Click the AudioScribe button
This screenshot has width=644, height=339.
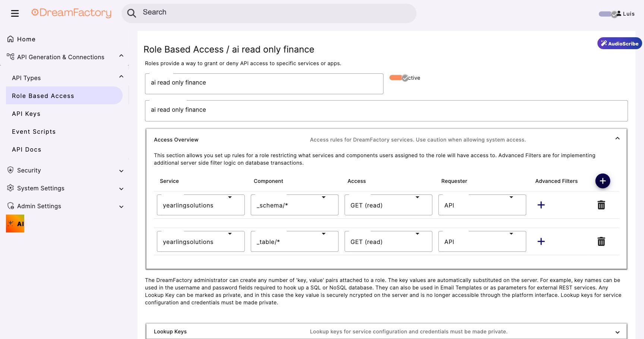coord(619,43)
